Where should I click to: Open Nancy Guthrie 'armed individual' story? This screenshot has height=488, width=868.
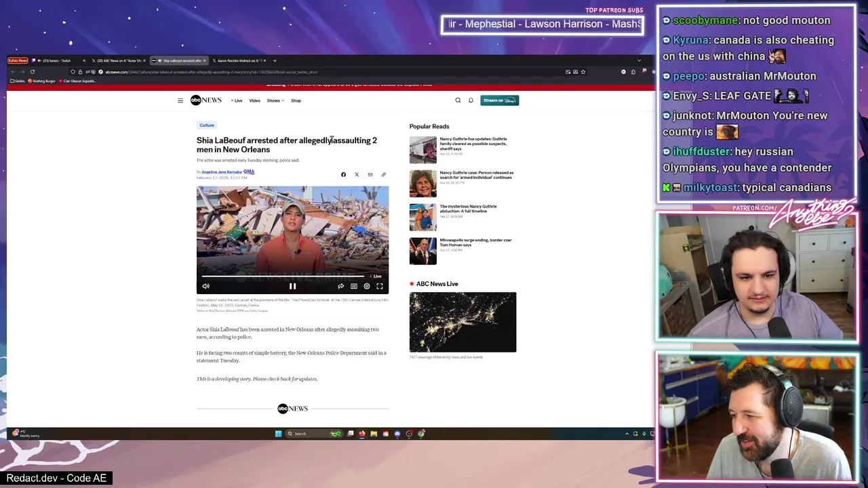pyautogui.click(x=477, y=176)
